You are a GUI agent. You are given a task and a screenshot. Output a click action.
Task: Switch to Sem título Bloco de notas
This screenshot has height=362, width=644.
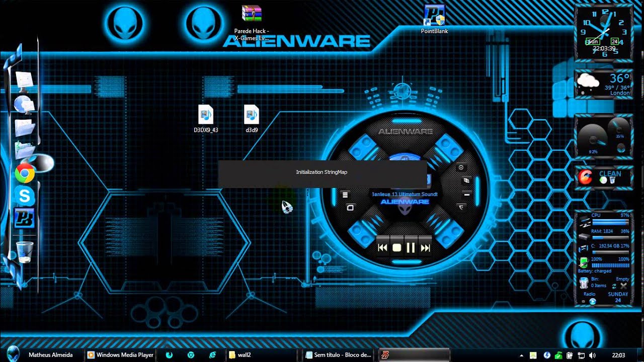(x=339, y=355)
